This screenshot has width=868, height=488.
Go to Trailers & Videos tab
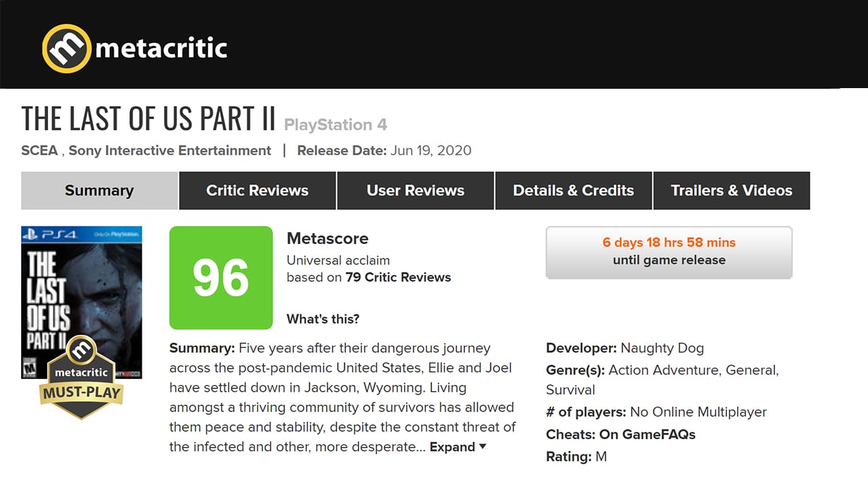click(x=731, y=190)
